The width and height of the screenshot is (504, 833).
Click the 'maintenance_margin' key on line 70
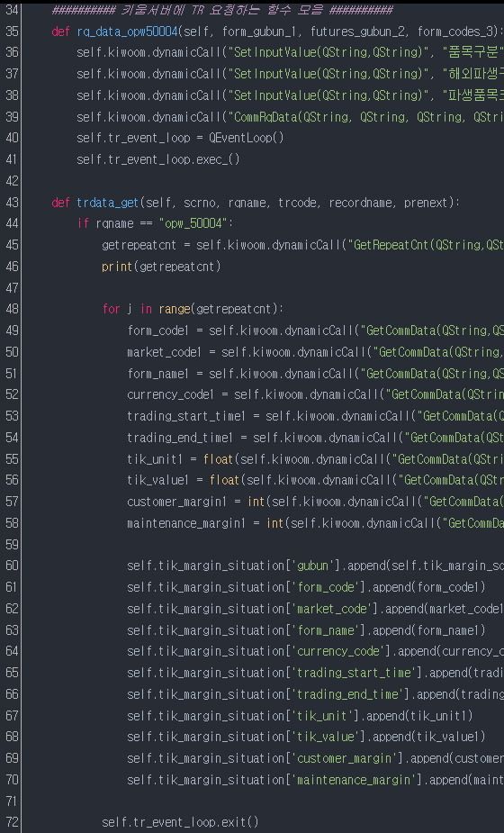pos(354,780)
